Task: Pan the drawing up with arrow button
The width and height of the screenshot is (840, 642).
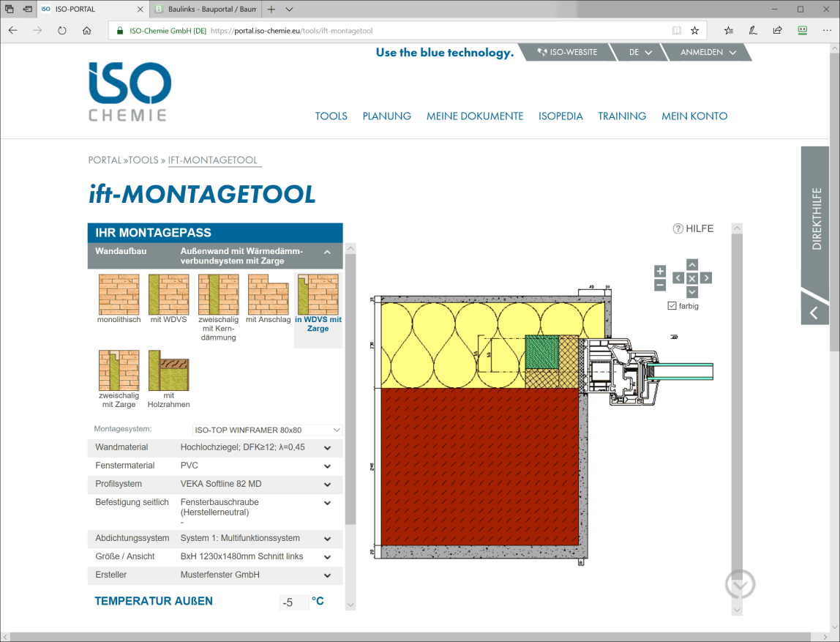Action: [x=692, y=265]
